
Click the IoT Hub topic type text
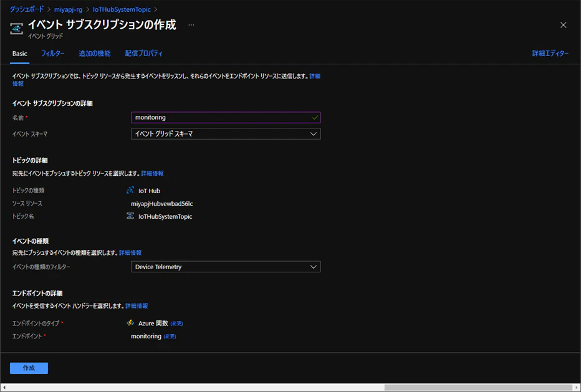click(150, 191)
